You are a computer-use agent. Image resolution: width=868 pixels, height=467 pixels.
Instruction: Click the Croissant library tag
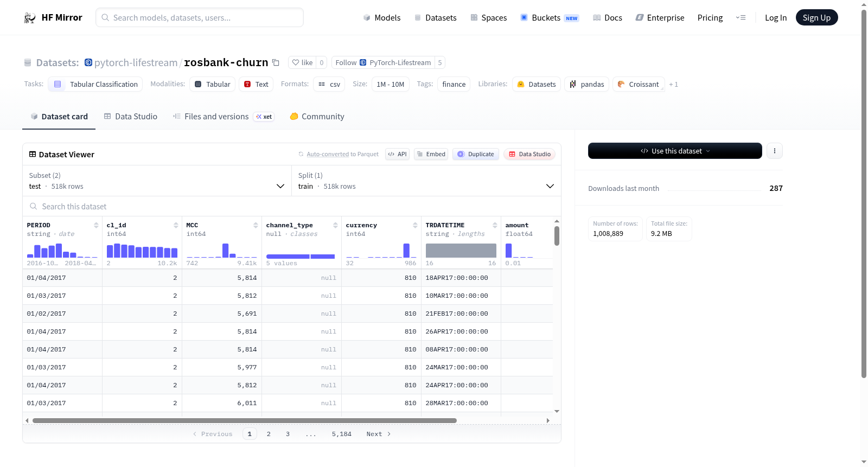click(639, 84)
